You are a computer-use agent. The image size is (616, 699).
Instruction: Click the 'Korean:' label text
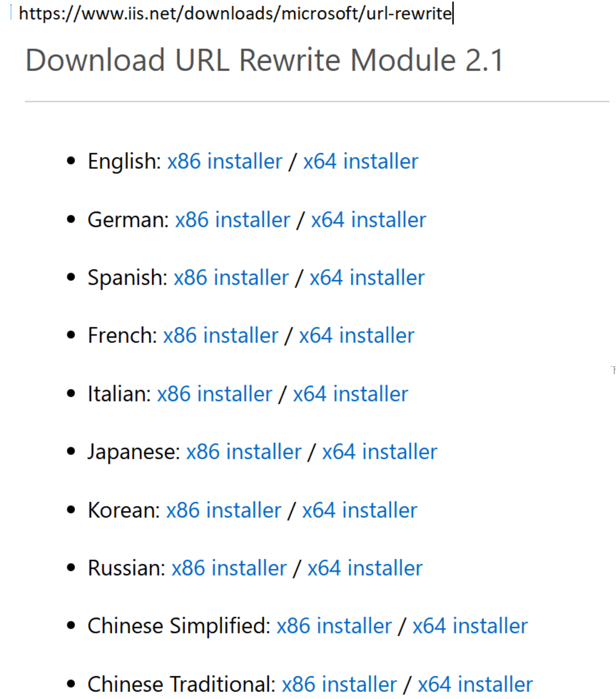pyautogui.click(x=124, y=510)
